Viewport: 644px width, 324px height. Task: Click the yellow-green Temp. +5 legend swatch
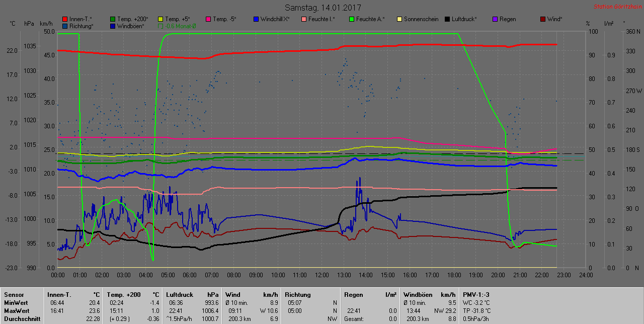coord(160,19)
